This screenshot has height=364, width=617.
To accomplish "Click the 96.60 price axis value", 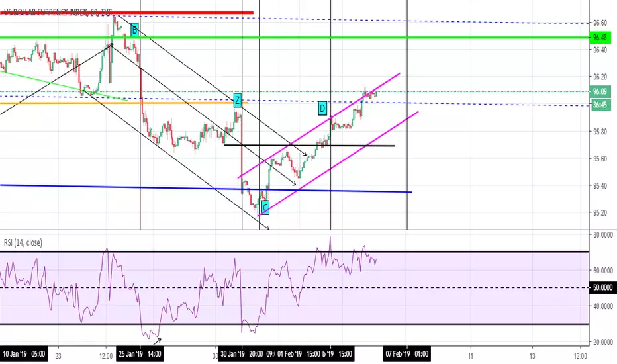I will click(600, 23).
